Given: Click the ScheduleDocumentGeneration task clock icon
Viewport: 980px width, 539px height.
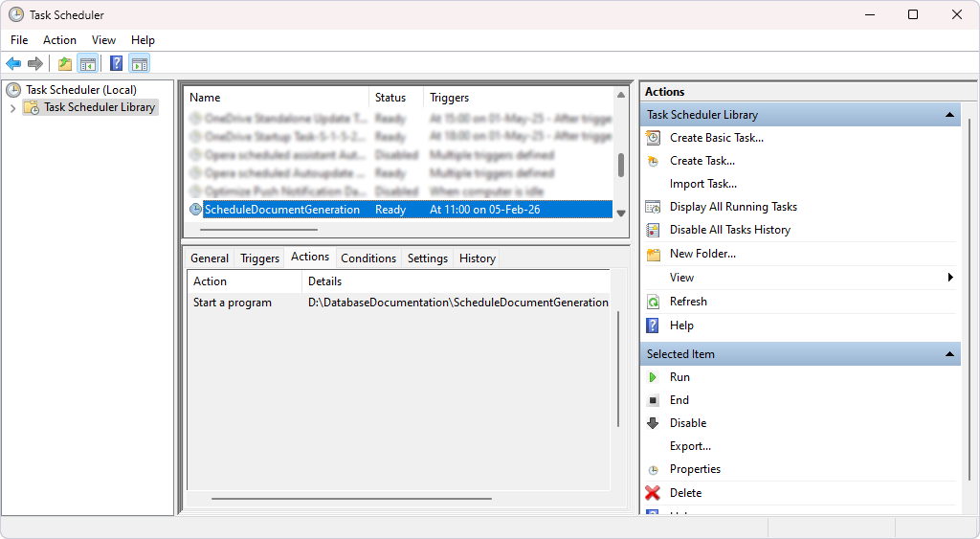Looking at the screenshot, I should 195,210.
